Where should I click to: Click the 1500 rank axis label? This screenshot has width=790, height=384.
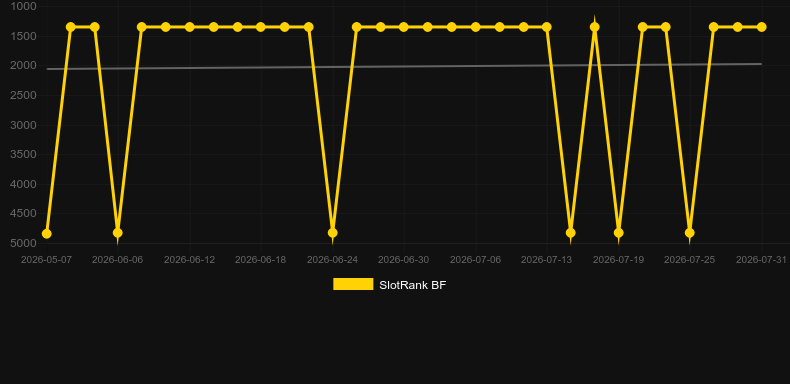[23, 36]
